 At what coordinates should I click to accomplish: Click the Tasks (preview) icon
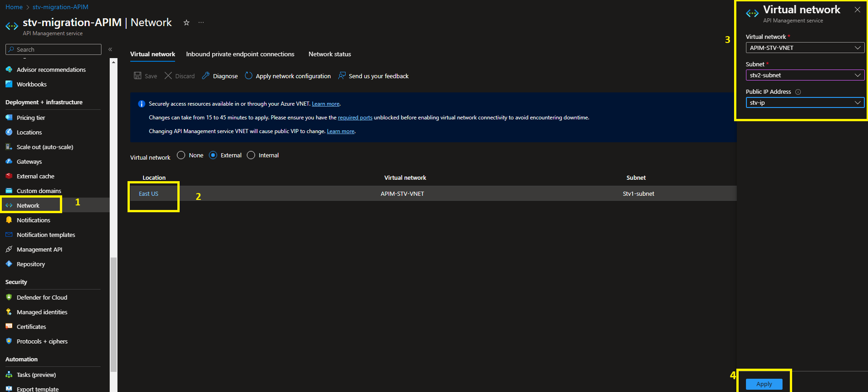(9, 375)
